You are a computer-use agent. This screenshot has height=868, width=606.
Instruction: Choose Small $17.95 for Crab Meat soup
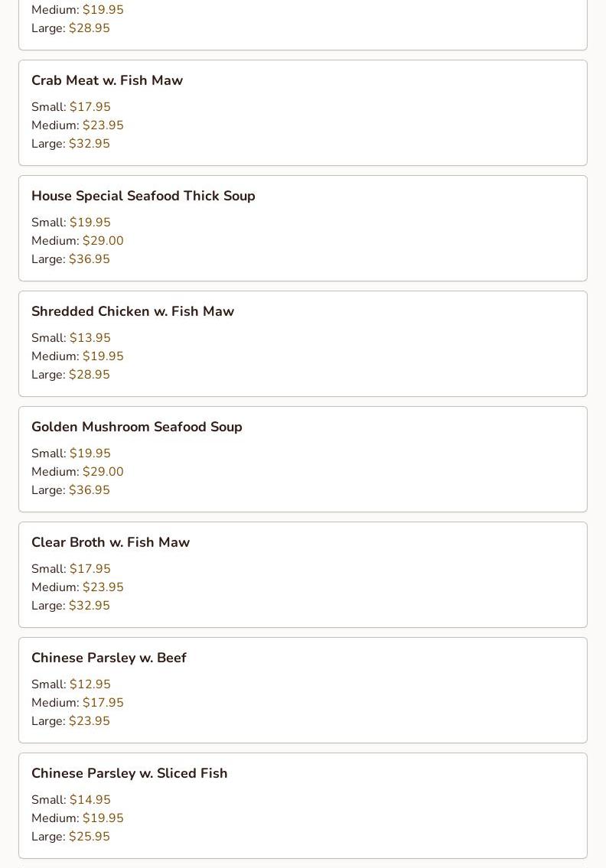tap(71, 107)
